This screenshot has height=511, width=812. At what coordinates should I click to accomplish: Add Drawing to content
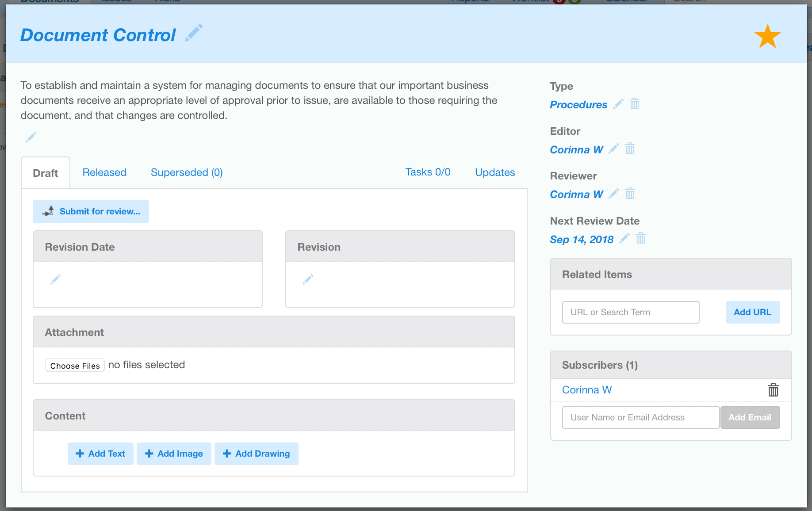257,454
